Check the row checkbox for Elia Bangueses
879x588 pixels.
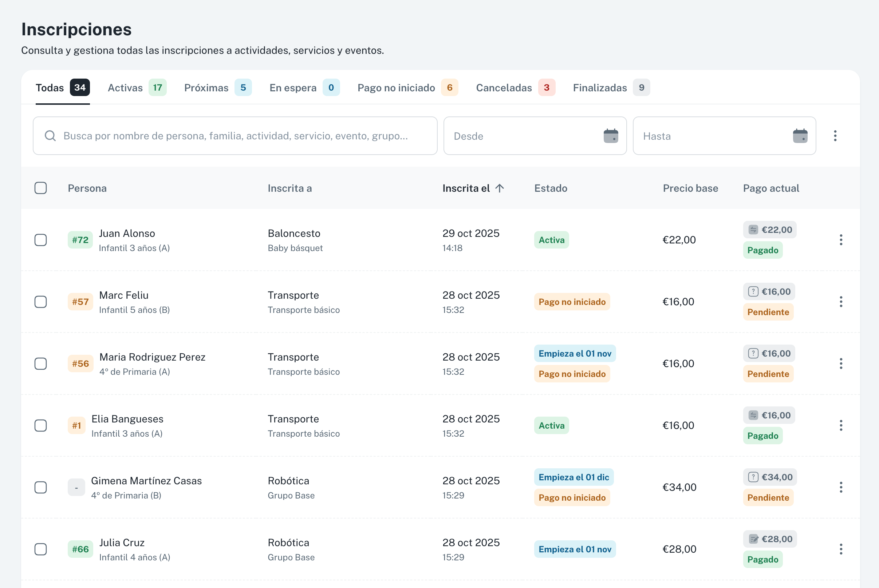[x=40, y=426]
